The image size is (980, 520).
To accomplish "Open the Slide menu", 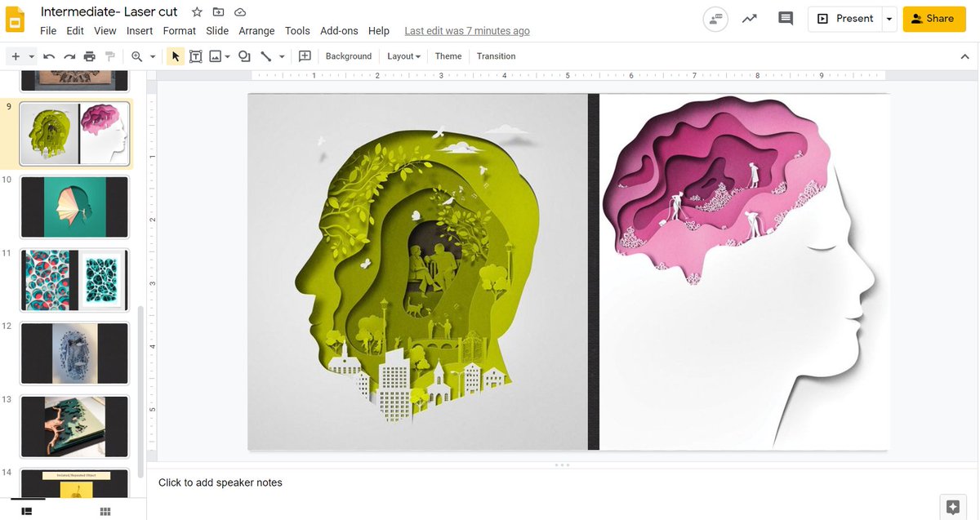I will (217, 31).
